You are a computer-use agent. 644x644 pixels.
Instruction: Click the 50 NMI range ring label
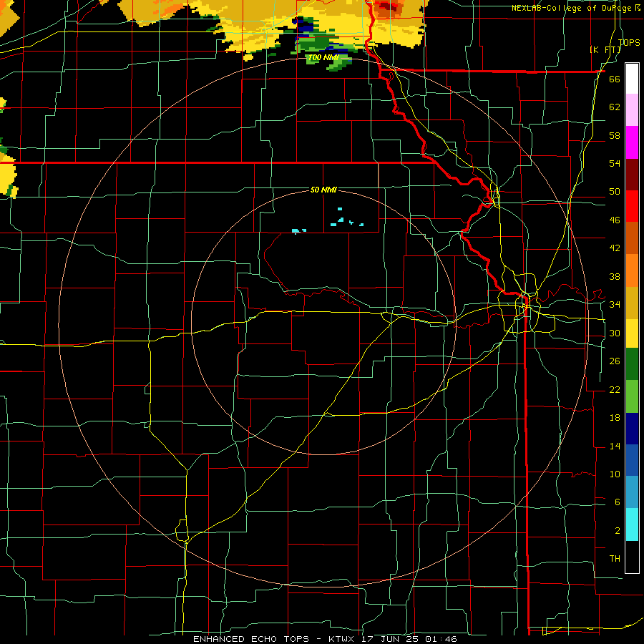click(x=323, y=190)
